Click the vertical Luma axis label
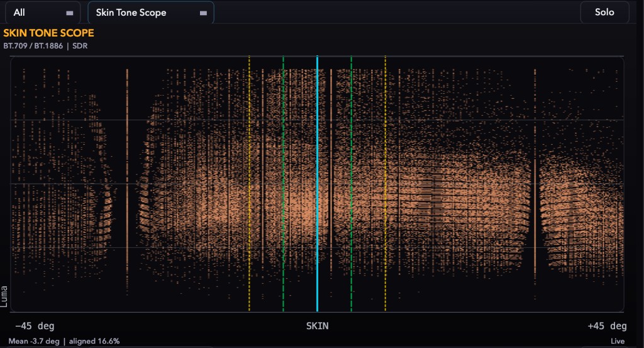644x348 pixels. pos(4,296)
